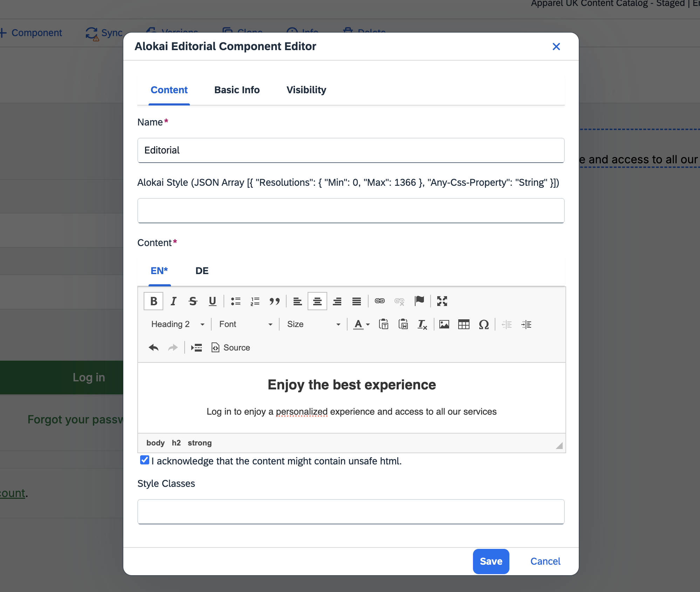
Task: Switch editor to Source view
Action: point(231,348)
